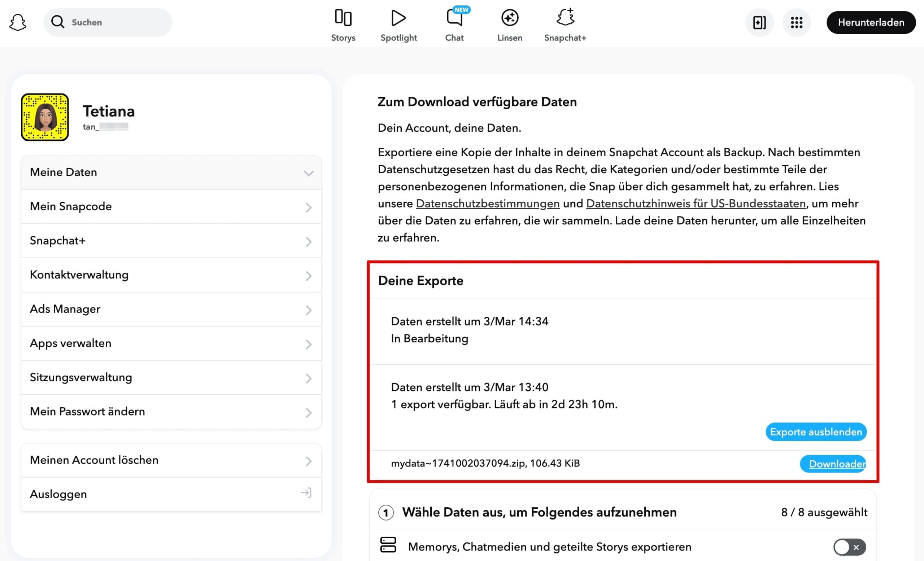The width and height of the screenshot is (924, 561).
Task: Click Exporte ausblenden button
Action: pos(816,432)
